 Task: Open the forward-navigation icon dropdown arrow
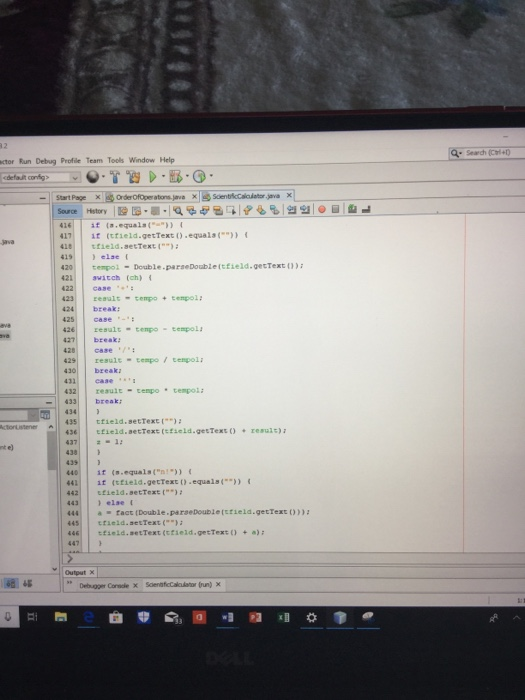[165, 211]
